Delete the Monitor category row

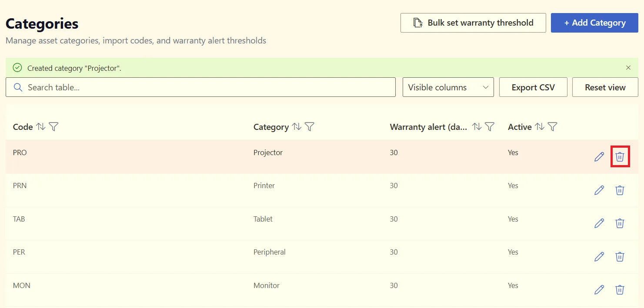click(620, 290)
